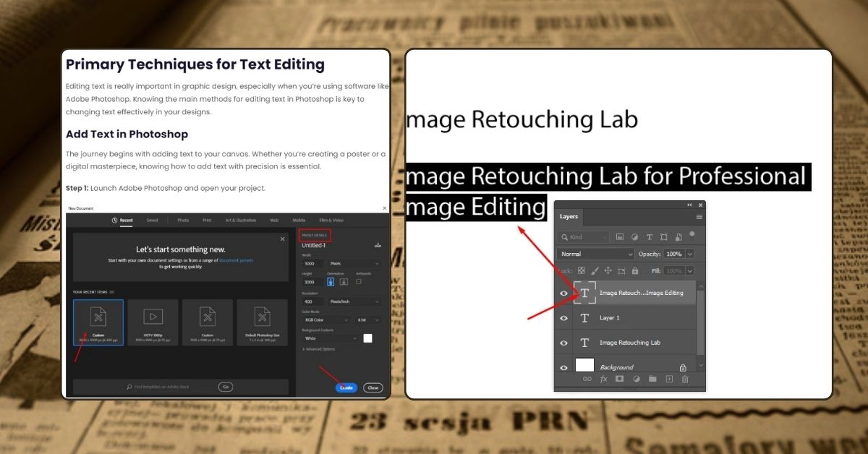Open the RGB Color mode dropdown
The image size is (868, 454).
[325, 320]
